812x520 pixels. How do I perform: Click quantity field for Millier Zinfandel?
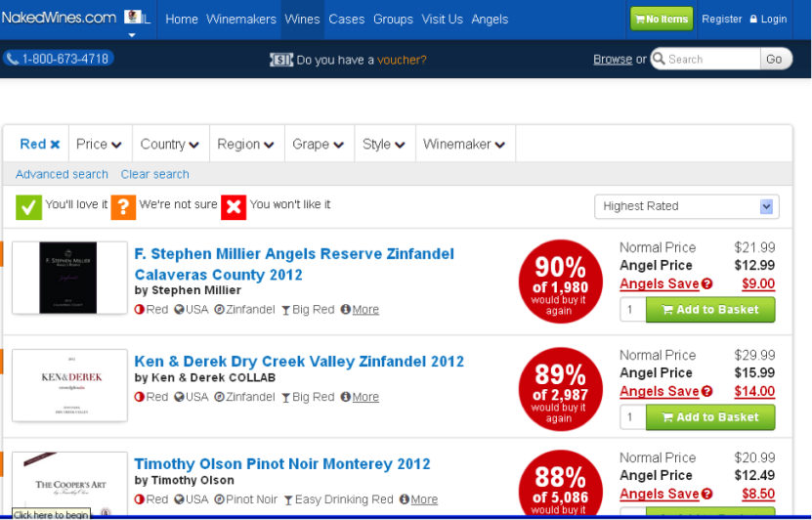pos(633,310)
